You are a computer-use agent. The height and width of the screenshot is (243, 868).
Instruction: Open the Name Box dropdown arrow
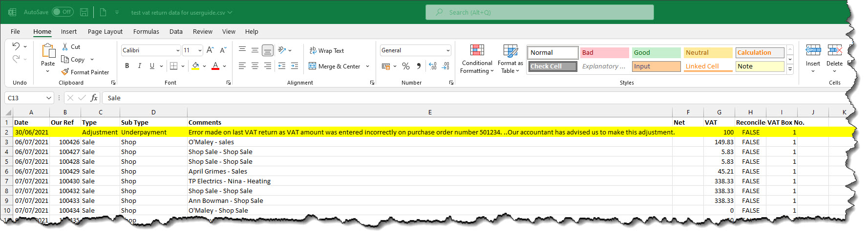pyautogui.click(x=48, y=98)
